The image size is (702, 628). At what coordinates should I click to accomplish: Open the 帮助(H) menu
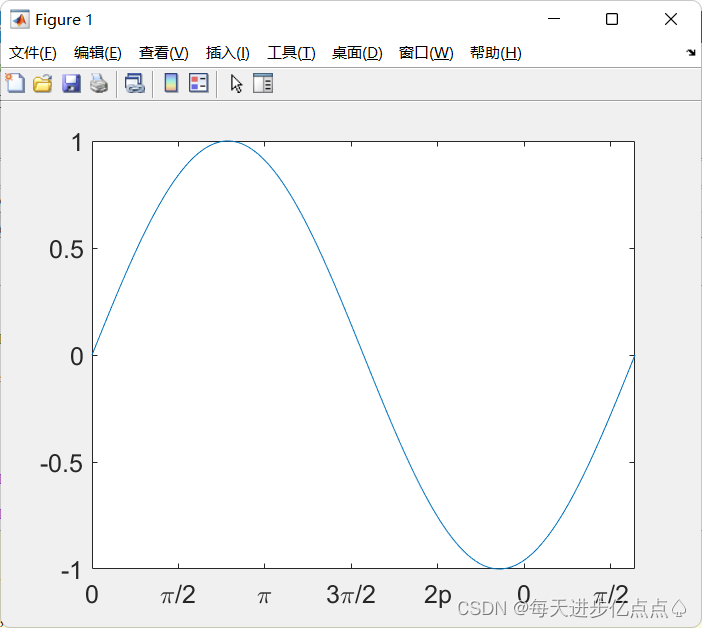click(x=496, y=53)
